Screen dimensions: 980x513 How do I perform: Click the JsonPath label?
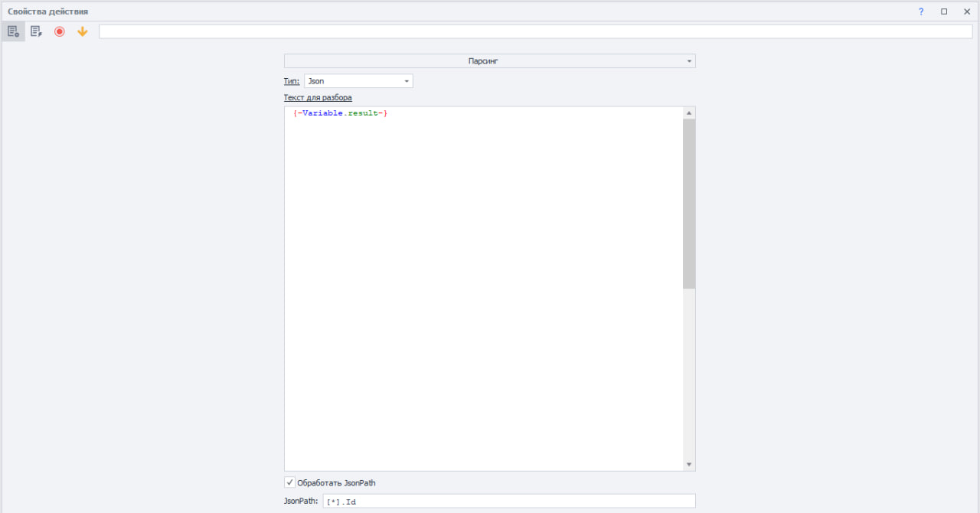click(301, 502)
